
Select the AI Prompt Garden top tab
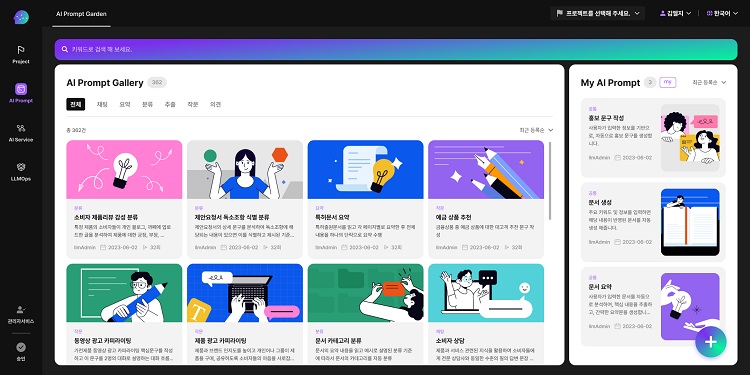point(81,14)
